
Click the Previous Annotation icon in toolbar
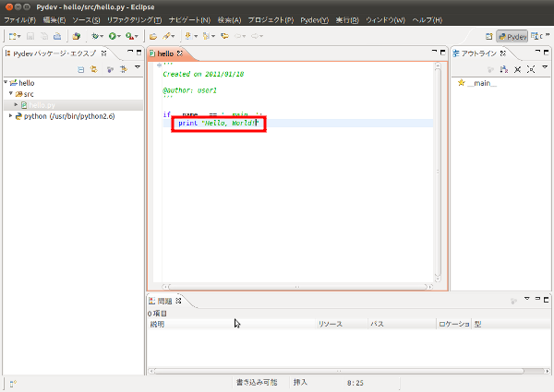click(x=206, y=36)
